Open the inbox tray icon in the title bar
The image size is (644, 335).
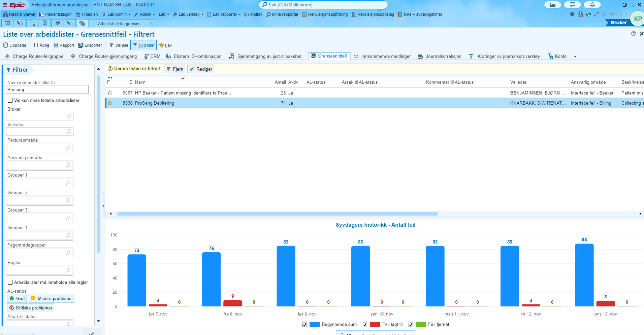[x=553, y=5]
